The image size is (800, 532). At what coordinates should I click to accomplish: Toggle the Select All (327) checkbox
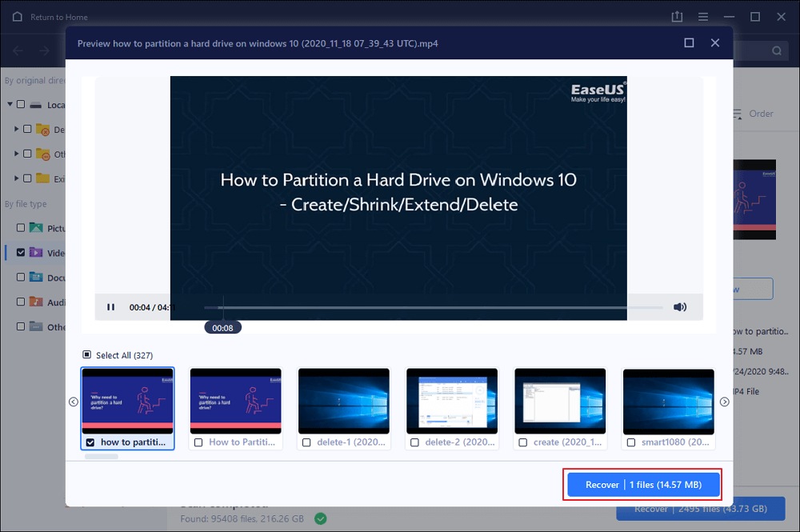click(x=87, y=355)
